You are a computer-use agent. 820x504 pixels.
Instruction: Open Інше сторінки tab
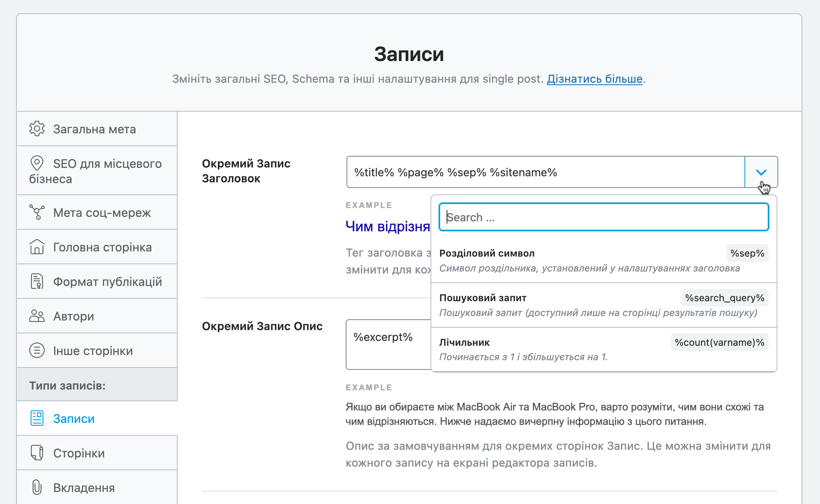tap(97, 351)
